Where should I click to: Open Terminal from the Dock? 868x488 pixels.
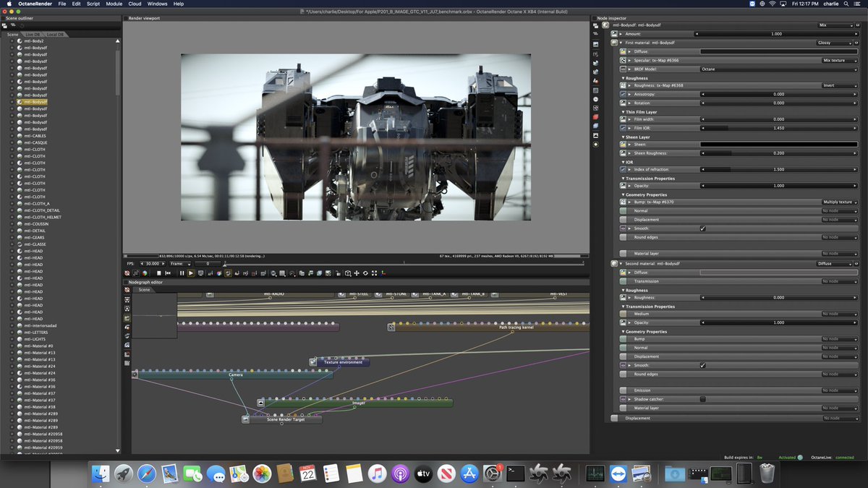pos(515,474)
